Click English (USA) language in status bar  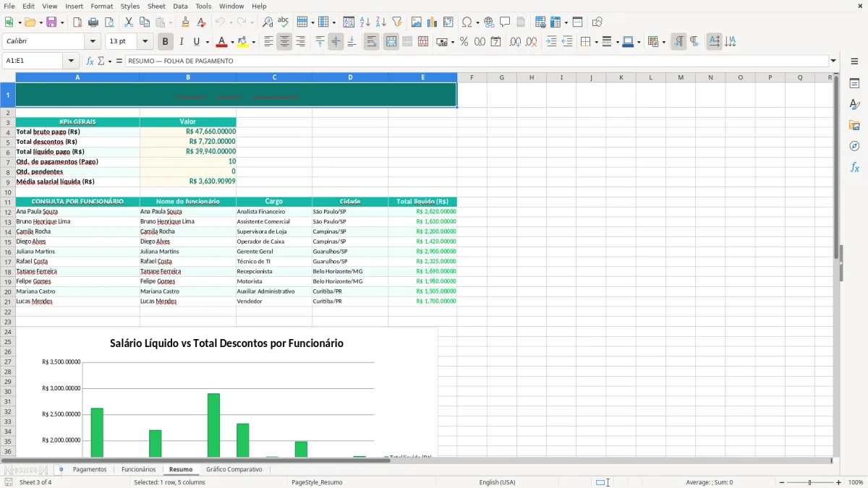click(x=497, y=482)
